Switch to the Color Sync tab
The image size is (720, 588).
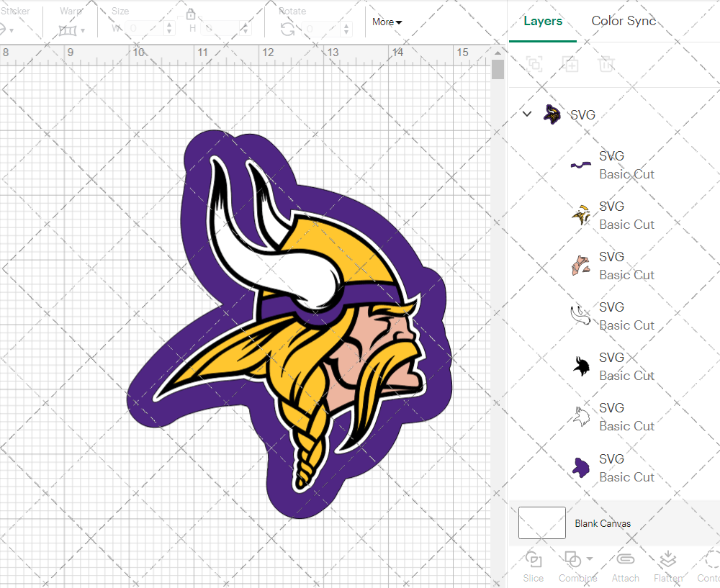click(x=624, y=21)
